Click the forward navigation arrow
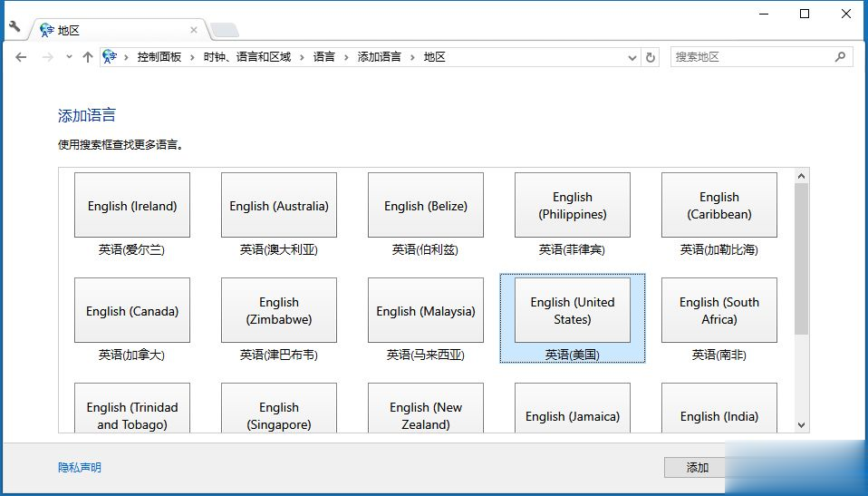 pos(48,57)
